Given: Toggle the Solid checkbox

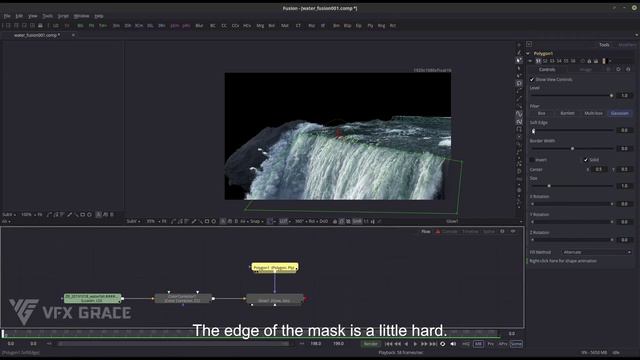Looking at the screenshot, I should tap(586, 160).
